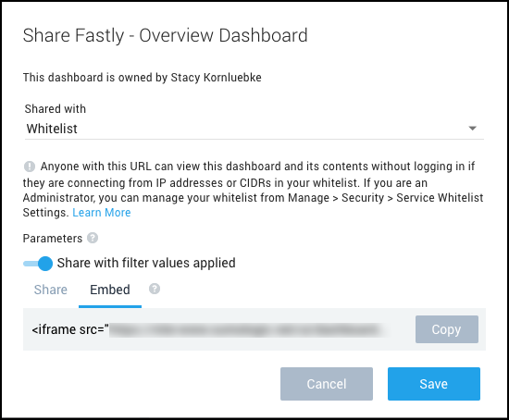Click the "<iframe src=" text in code box

(70, 329)
